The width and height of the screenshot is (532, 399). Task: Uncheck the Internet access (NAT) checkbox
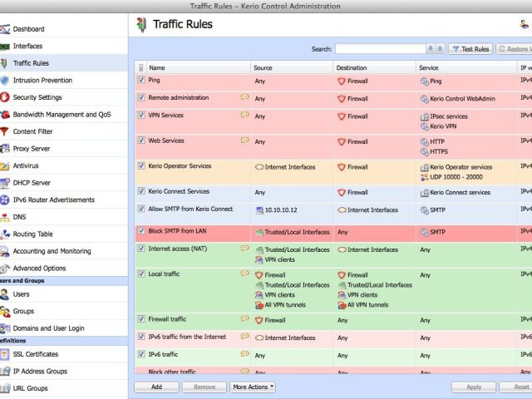pos(141,249)
